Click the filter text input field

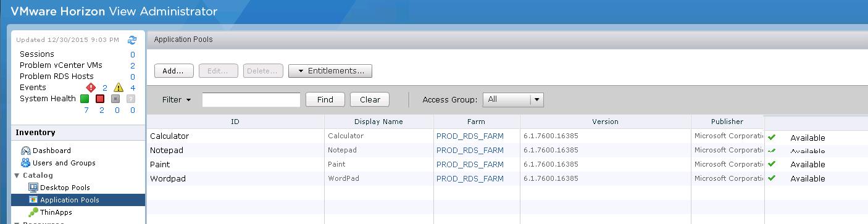(251, 99)
